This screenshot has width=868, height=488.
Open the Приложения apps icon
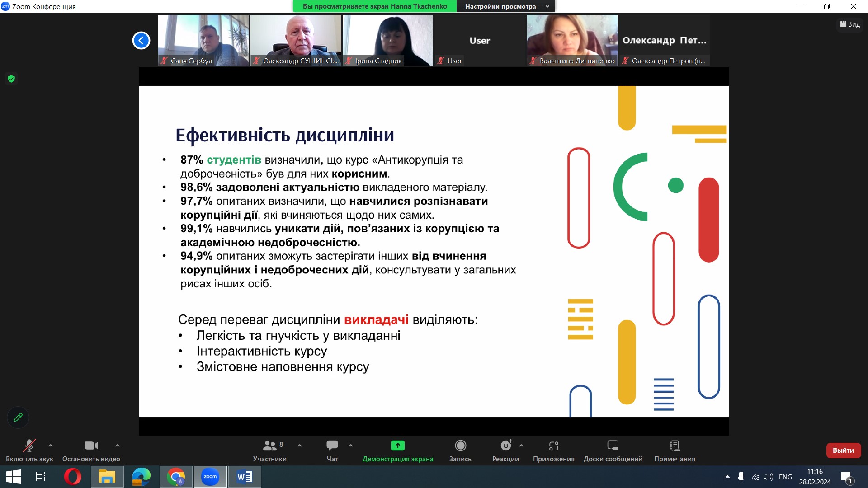tap(553, 446)
